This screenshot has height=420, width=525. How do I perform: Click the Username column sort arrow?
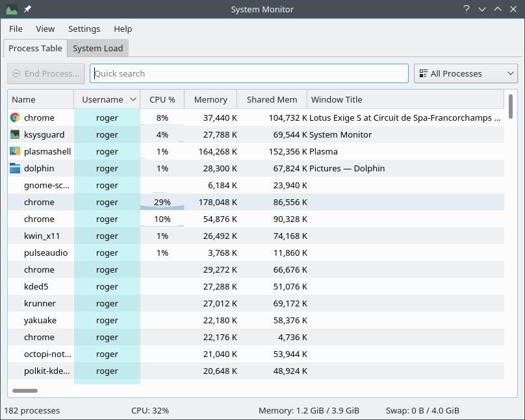[x=133, y=99]
